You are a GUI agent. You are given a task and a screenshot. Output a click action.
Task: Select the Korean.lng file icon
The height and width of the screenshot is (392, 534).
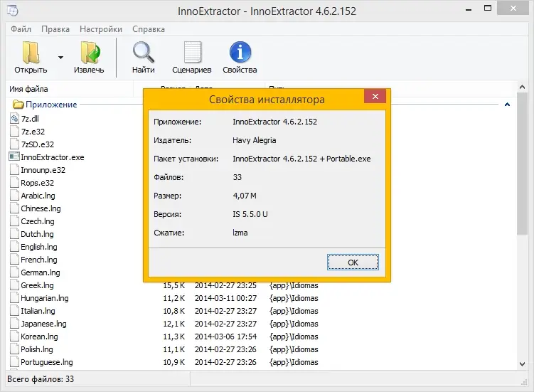(14, 337)
